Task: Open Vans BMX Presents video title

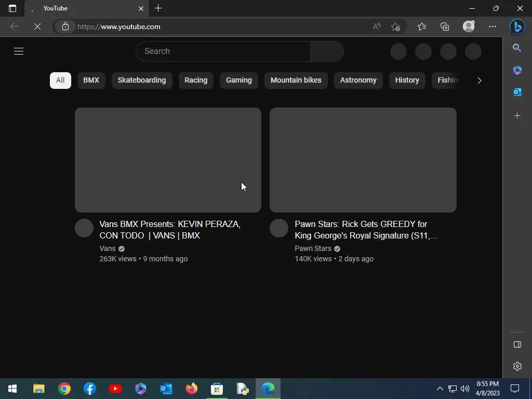Action: 170,230
